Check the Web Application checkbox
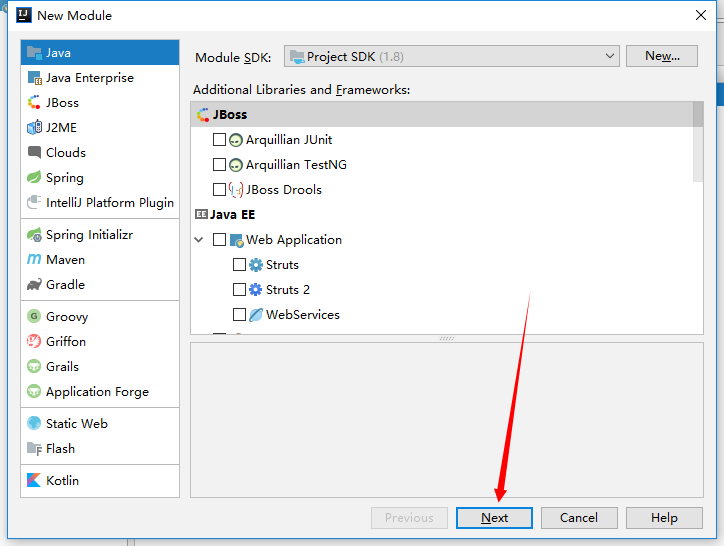Image resolution: width=724 pixels, height=546 pixels. 219,239
